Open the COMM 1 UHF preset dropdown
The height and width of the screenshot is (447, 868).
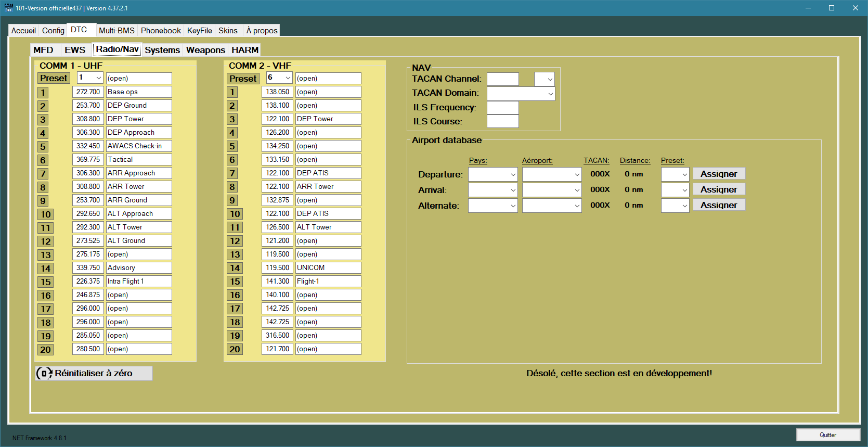(x=90, y=78)
